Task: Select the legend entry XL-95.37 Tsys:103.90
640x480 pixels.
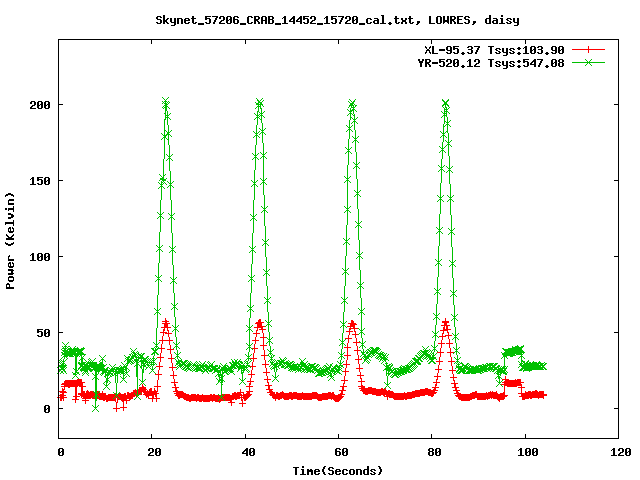Action: pos(494,50)
